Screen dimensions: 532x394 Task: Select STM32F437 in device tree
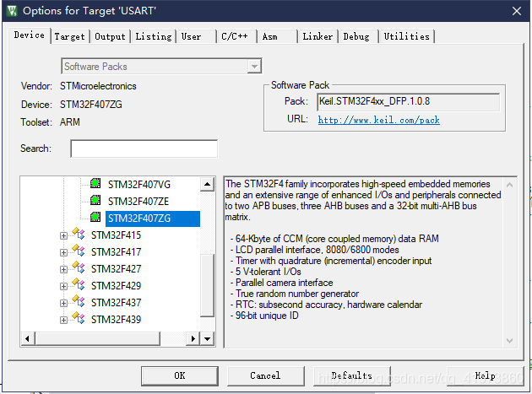coord(116,303)
